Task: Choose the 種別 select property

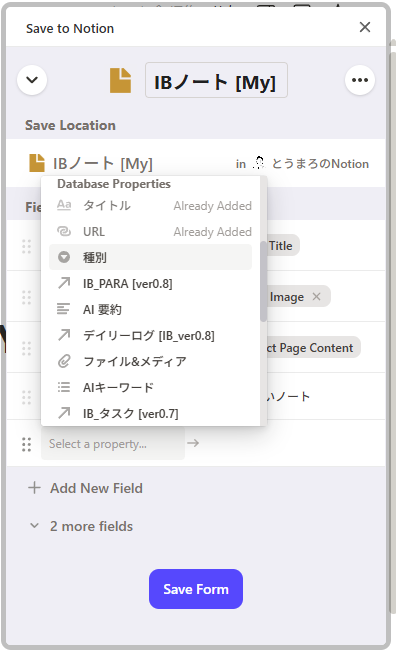Action: pos(150,257)
